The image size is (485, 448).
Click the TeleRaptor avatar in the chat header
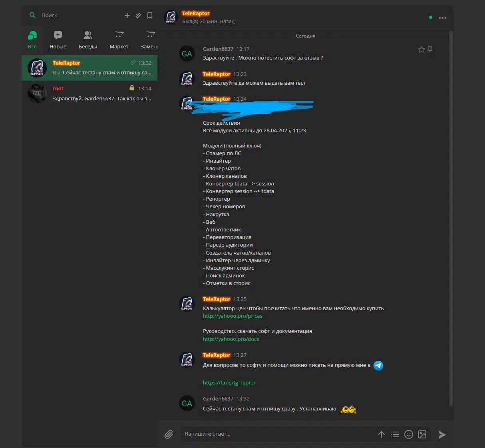click(x=171, y=17)
